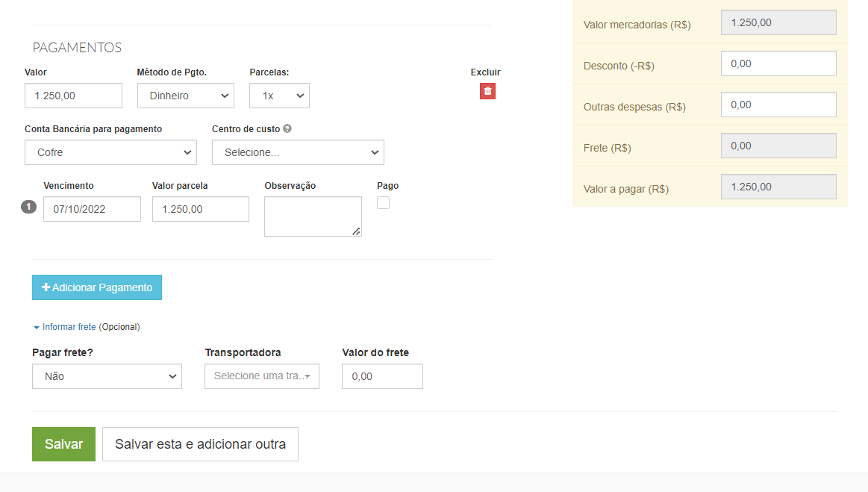Viewport: 868px width, 492px height.
Task: Click the installment number 1 badge
Action: [28, 208]
